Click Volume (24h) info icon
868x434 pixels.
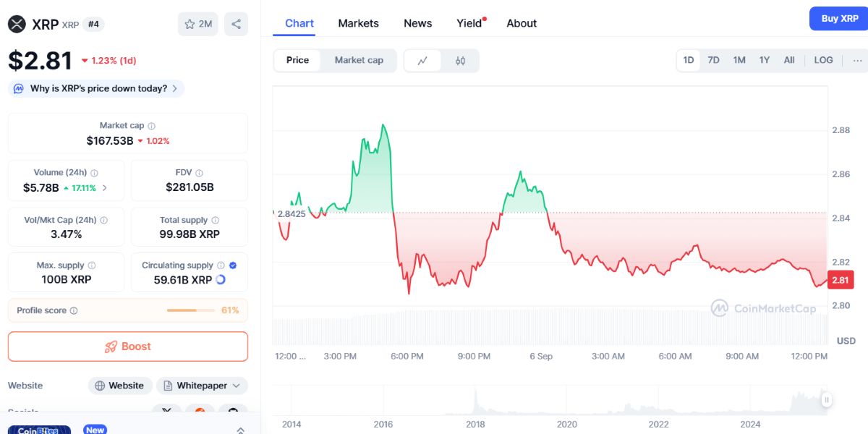[94, 173]
